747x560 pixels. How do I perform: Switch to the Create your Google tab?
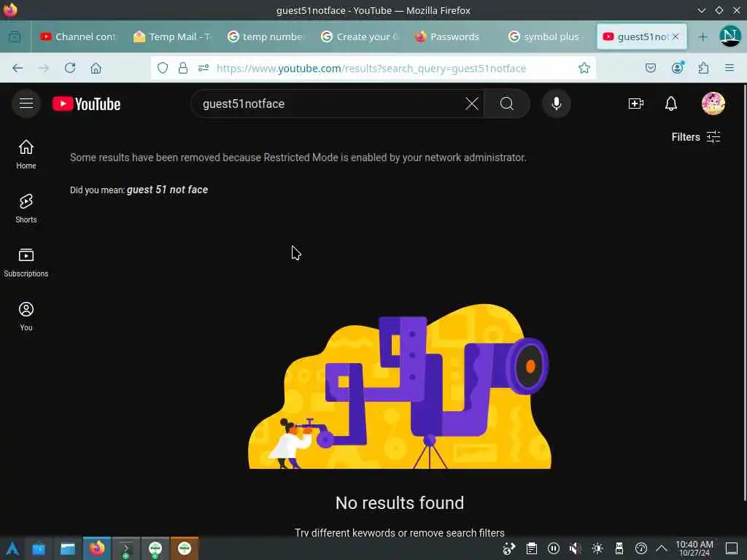[x=359, y=36]
